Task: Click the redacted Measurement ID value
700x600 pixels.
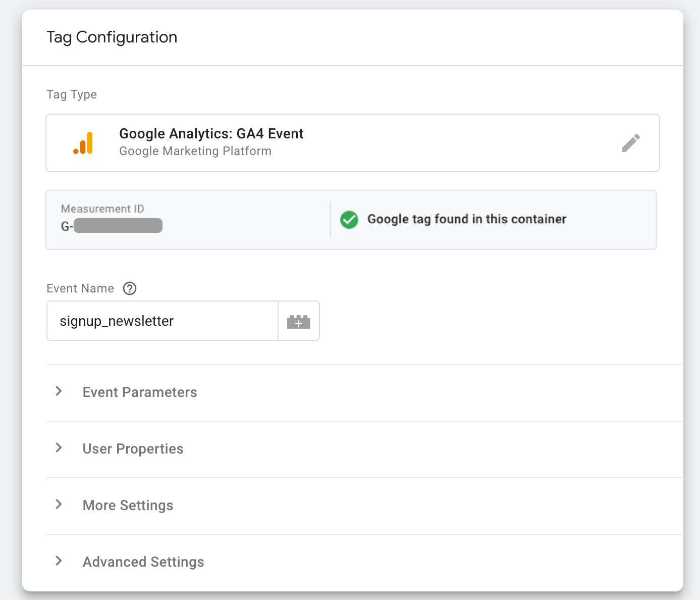Action: pyautogui.click(x=117, y=226)
